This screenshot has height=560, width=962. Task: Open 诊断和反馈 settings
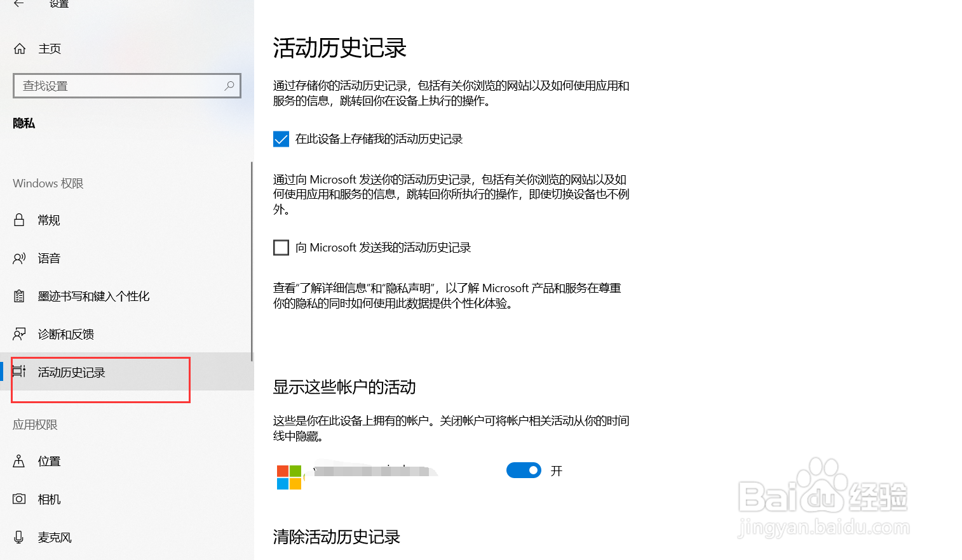[126, 335]
